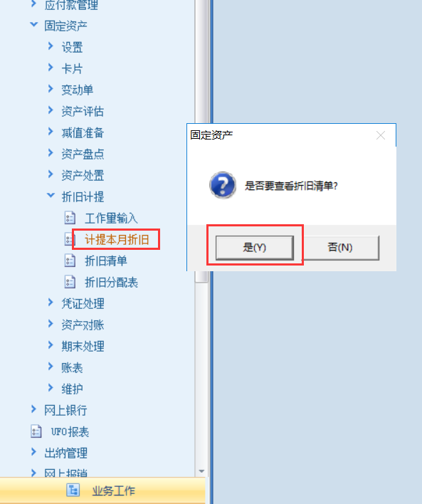Click the 业务工作 panel icon

pyautogui.click(x=73, y=490)
